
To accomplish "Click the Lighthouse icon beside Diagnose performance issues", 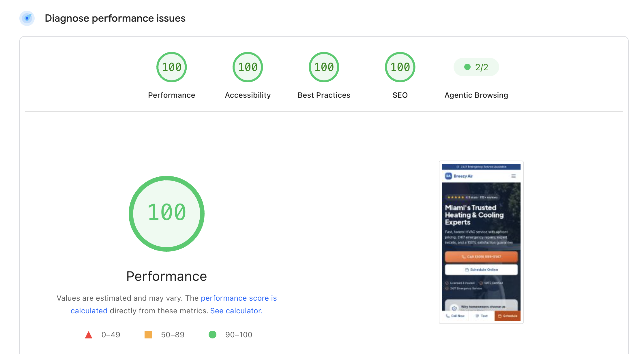I will [27, 18].
